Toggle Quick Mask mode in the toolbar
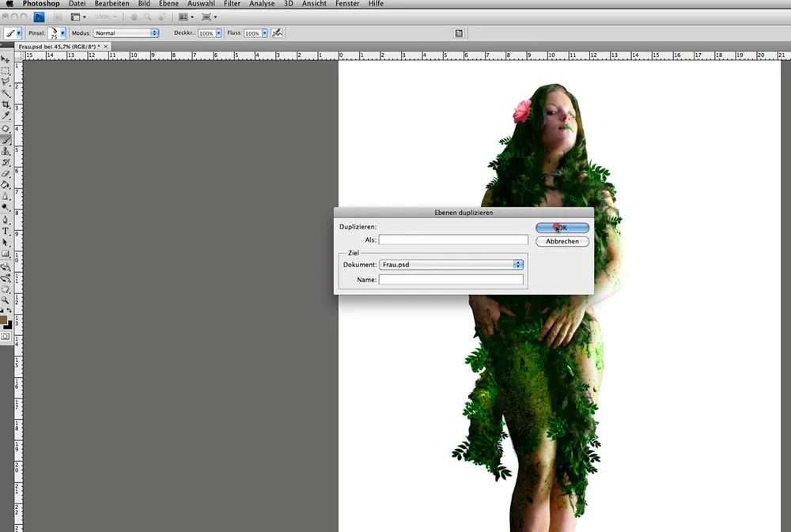Image resolution: width=791 pixels, height=532 pixels. tap(6, 336)
